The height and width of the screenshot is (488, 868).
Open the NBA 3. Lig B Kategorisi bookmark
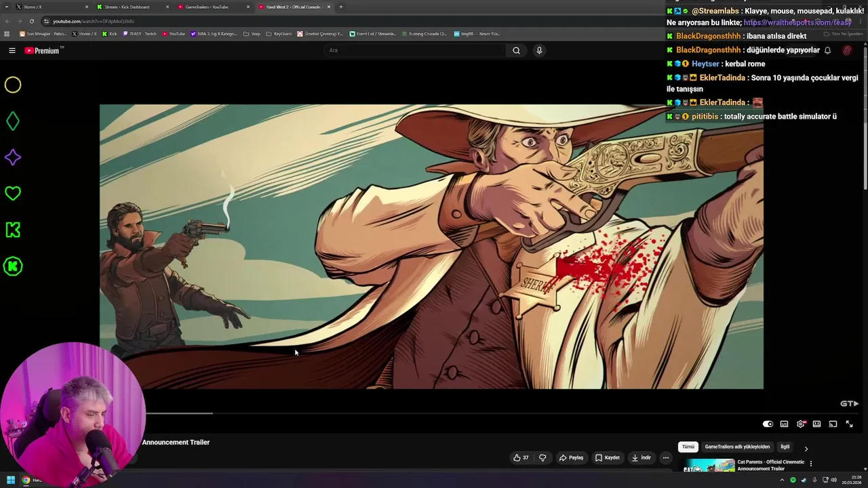pyautogui.click(x=214, y=33)
